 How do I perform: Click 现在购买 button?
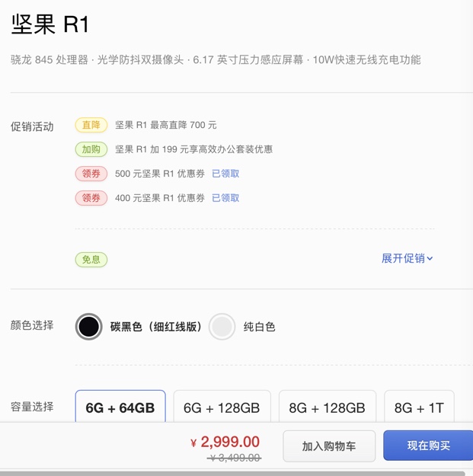(428, 446)
